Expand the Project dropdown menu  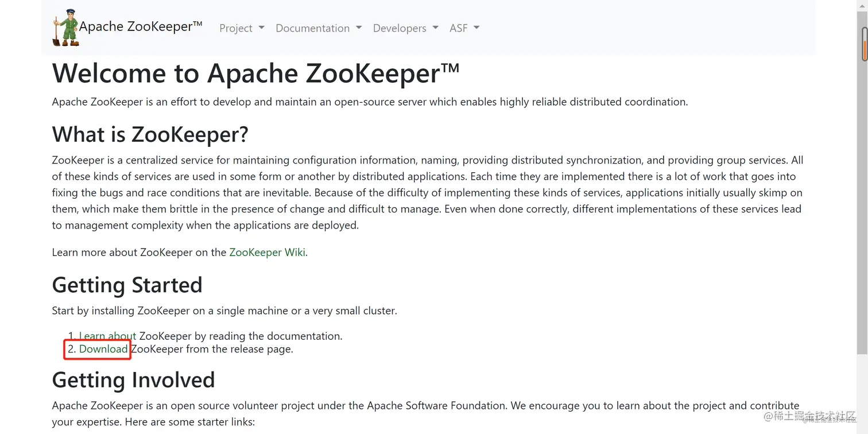pyautogui.click(x=242, y=28)
